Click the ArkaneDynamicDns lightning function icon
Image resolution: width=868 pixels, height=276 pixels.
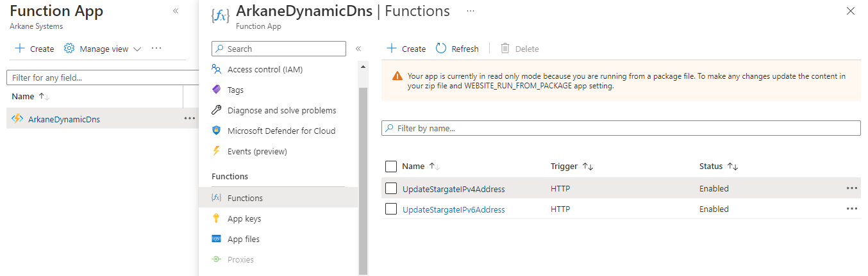(x=17, y=118)
